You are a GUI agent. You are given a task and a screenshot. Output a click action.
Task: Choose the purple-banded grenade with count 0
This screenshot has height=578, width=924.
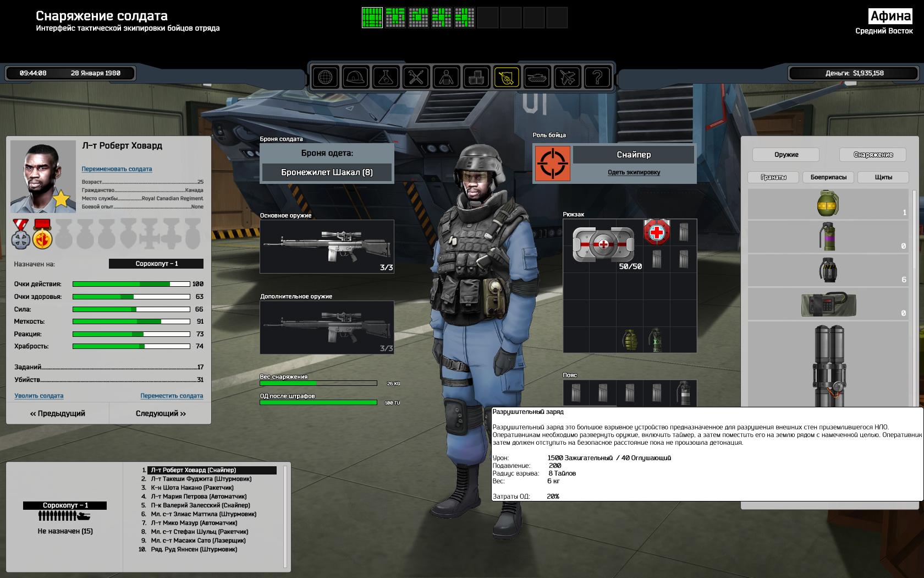(x=828, y=237)
